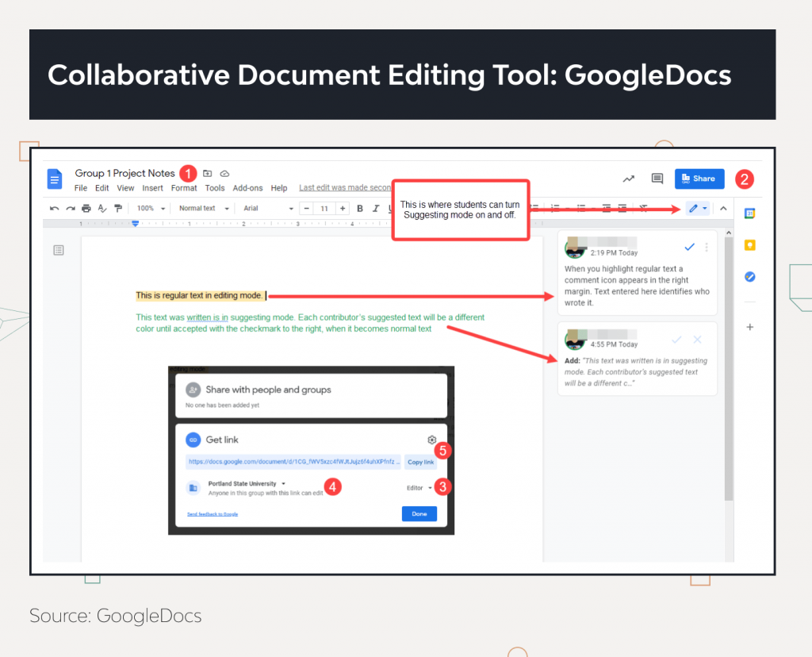The height and width of the screenshot is (657, 812).
Task: Collapse the toolbar with the chevron
Action: (723, 208)
